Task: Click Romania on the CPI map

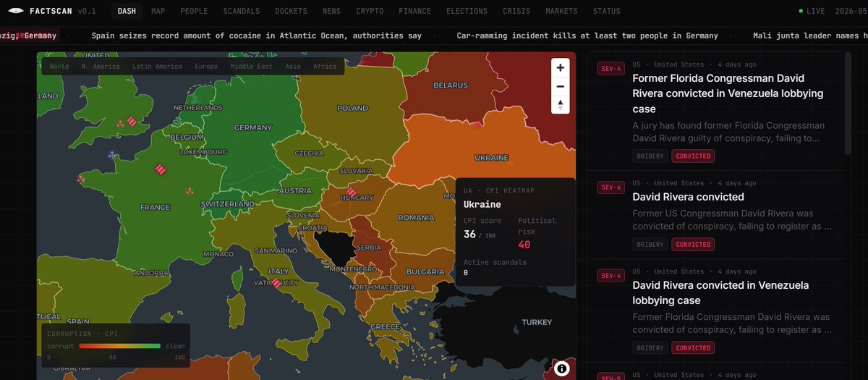Action: point(415,217)
